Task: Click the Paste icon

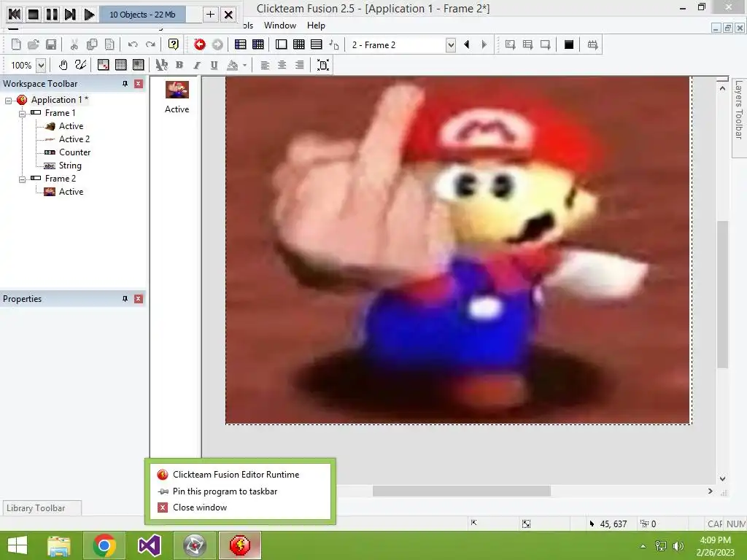Action: coord(109,44)
